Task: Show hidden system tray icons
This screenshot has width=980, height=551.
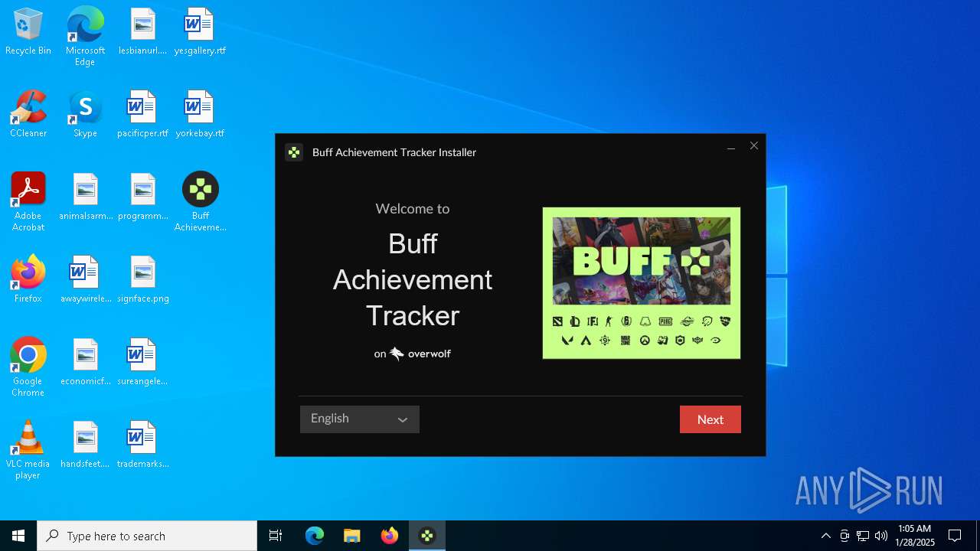Action: pyautogui.click(x=825, y=536)
